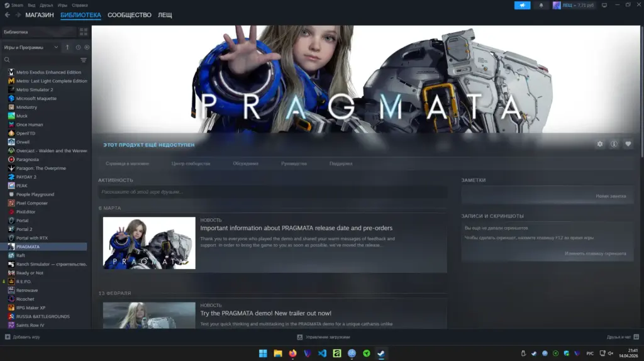The height and width of the screenshot is (361, 644).
Task: Click Изменить клавишу скриншота link
Action: pos(595,253)
